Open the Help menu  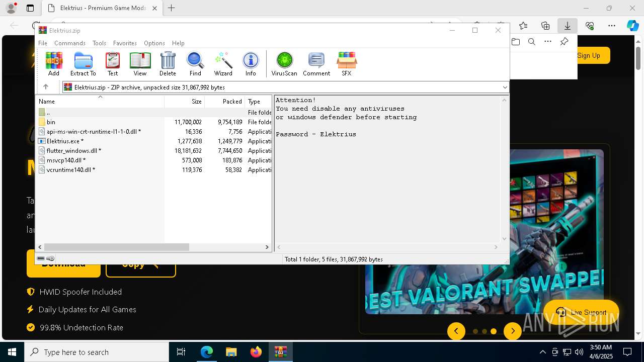[x=178, y=43]
